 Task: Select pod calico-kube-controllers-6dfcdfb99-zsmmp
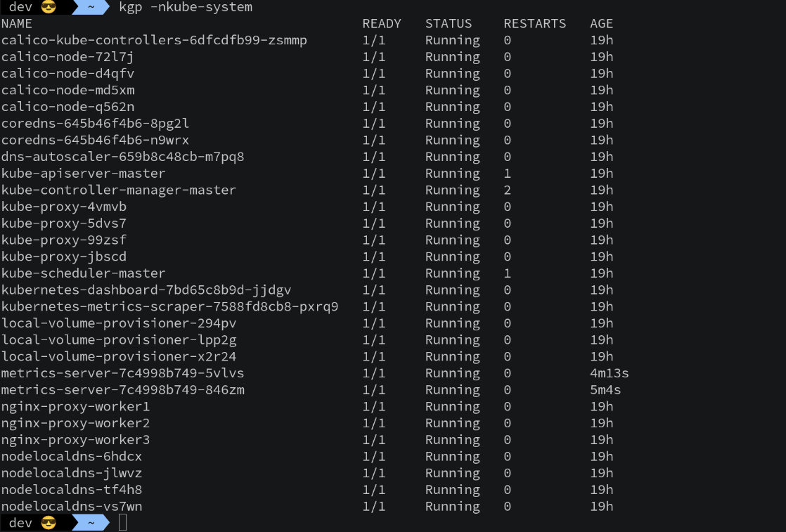(154, 40)
